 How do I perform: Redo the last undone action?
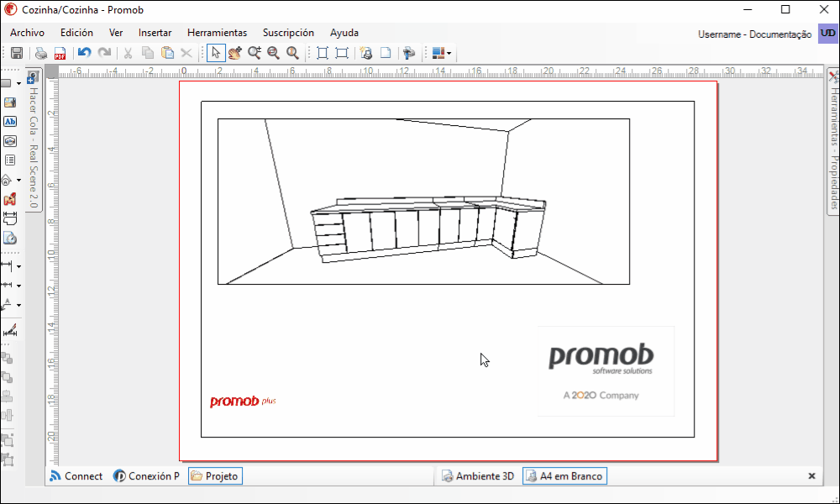104,53
